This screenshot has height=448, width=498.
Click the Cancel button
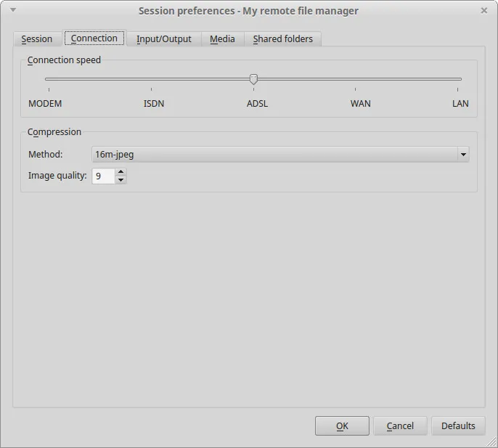point(400,426)
